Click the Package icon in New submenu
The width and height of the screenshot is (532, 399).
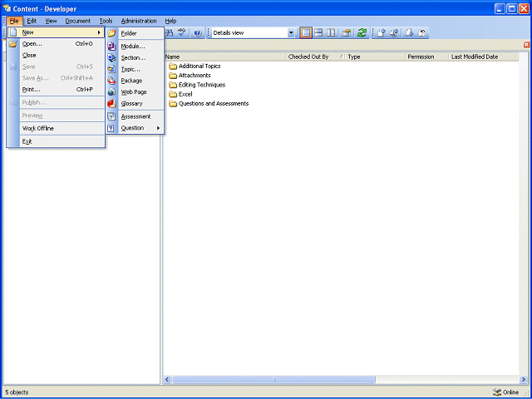pos(111,81)
